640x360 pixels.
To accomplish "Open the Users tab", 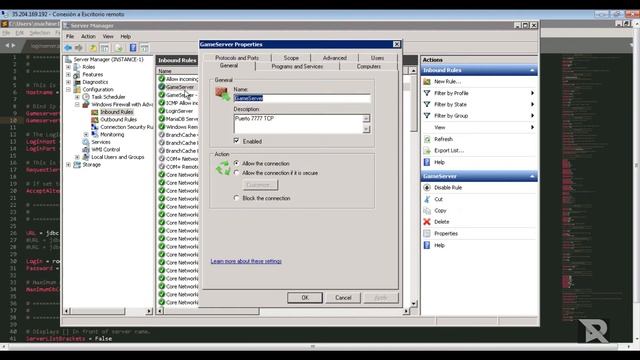I will [377, 58].
